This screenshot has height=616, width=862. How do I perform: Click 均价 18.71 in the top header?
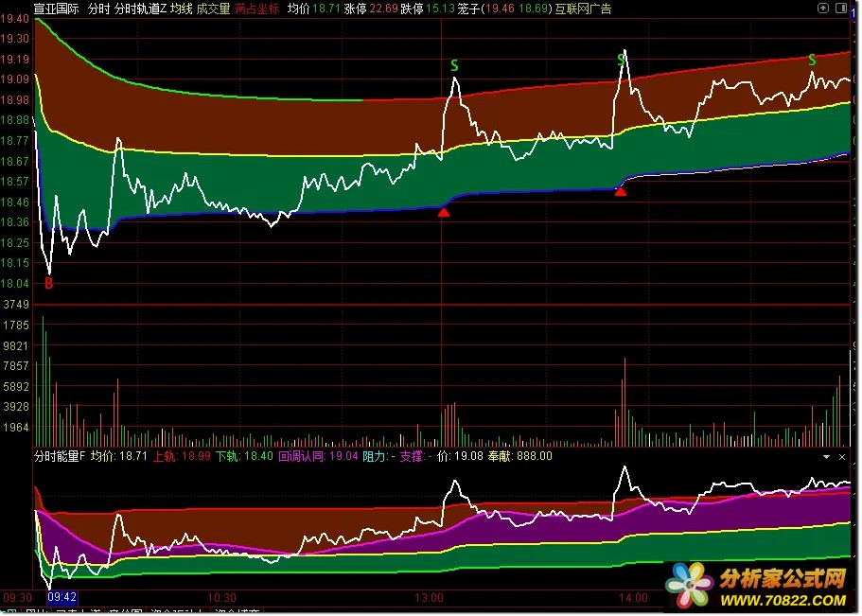tap(313, 9)
